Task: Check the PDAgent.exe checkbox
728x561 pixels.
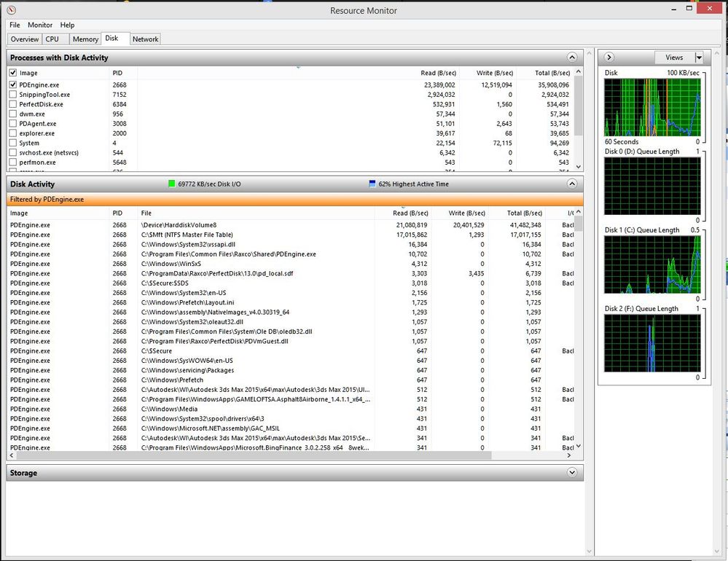Action: point(13,124)
